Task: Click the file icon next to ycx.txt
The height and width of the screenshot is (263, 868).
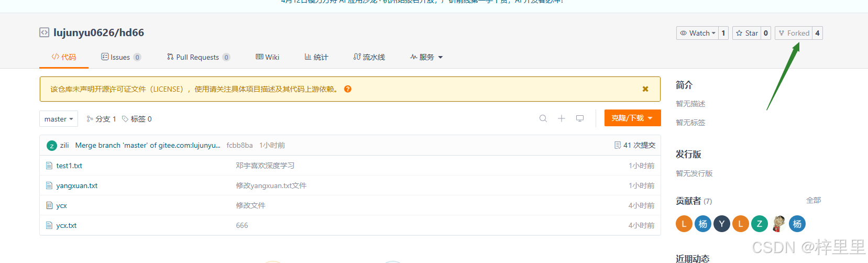Action: coord(49,225)
